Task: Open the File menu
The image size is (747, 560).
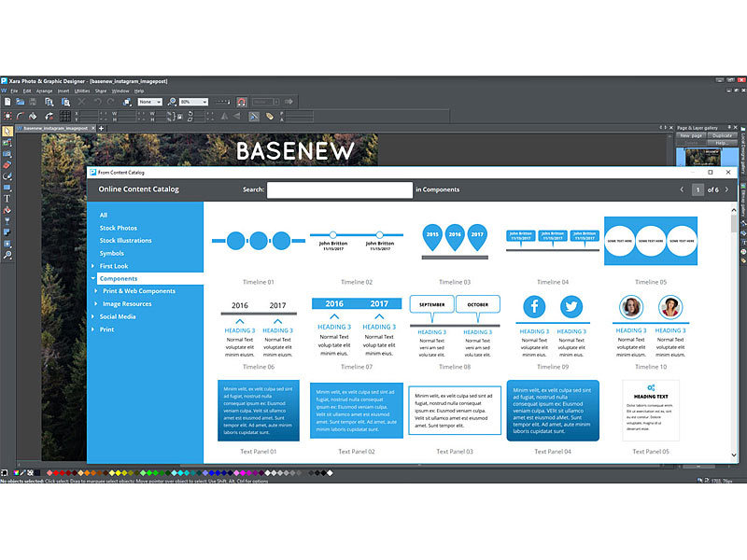Action: (14, 91)
